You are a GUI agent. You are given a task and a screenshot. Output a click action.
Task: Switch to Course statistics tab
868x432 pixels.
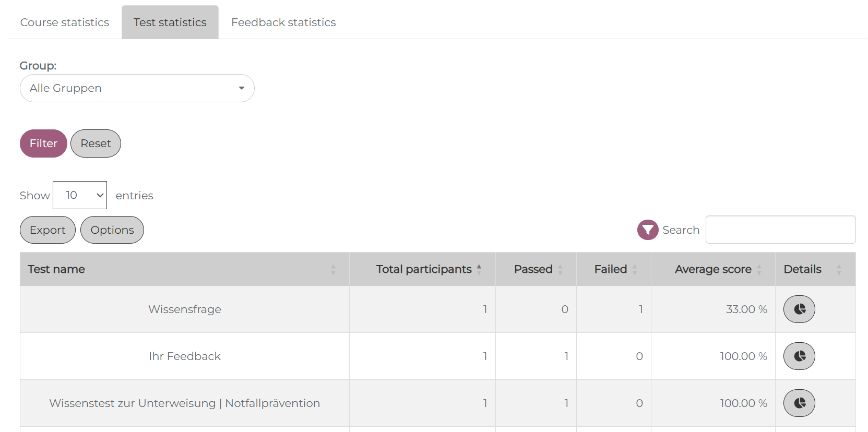click(x=65, y=22)
